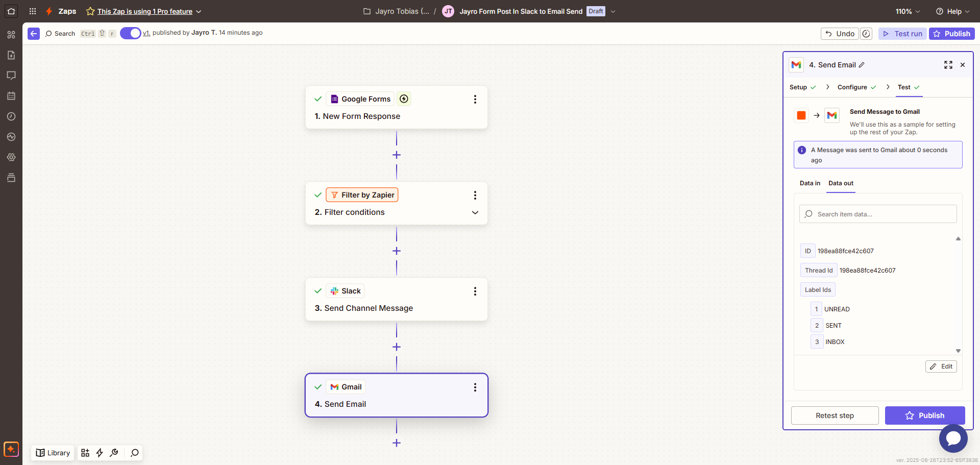Open the Pro feature link

pos(145,11)
